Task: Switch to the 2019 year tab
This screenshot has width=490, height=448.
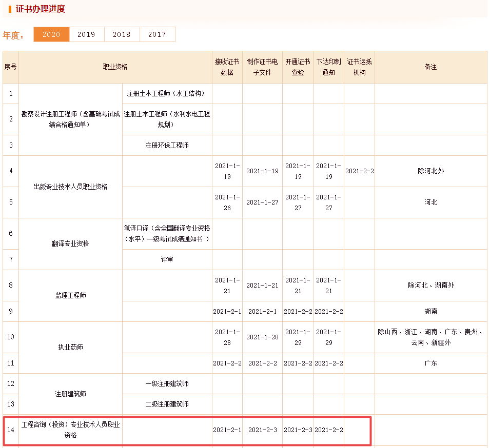Action: pyautogui.click(x=86, y=34)
